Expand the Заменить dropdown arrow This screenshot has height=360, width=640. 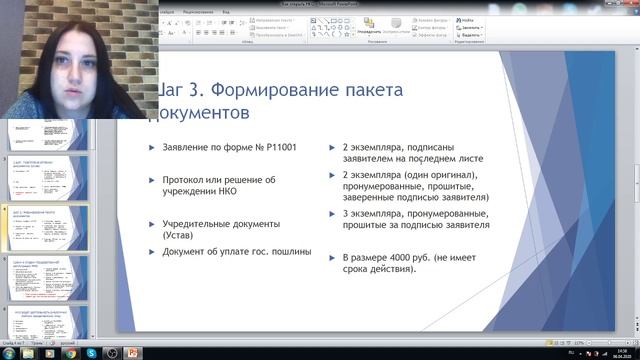pos(482,28)
